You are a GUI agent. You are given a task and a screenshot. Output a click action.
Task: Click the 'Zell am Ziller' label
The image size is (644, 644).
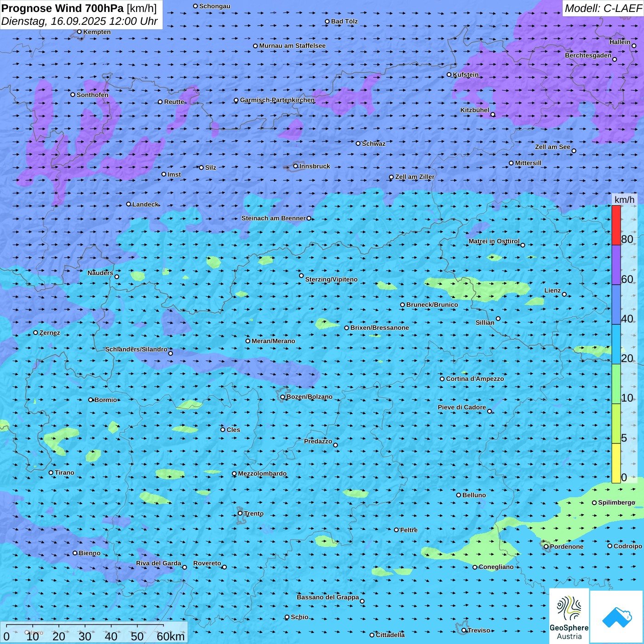415,177
